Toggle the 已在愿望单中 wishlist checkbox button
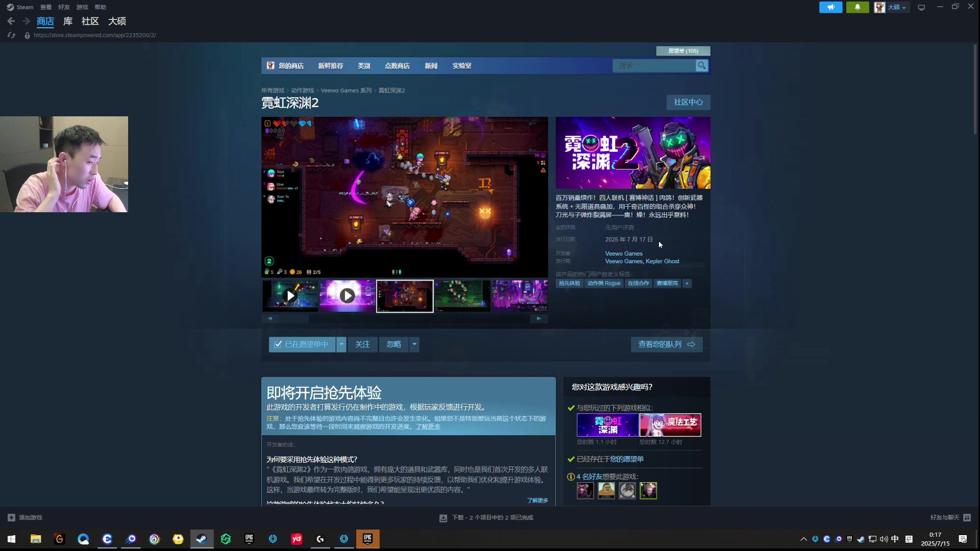The width and height of the screenshot is (980, 551). coord(302,344)
